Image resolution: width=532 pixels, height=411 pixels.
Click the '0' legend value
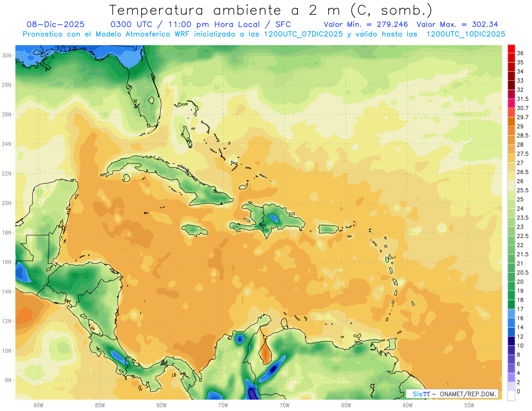[519, 391]
